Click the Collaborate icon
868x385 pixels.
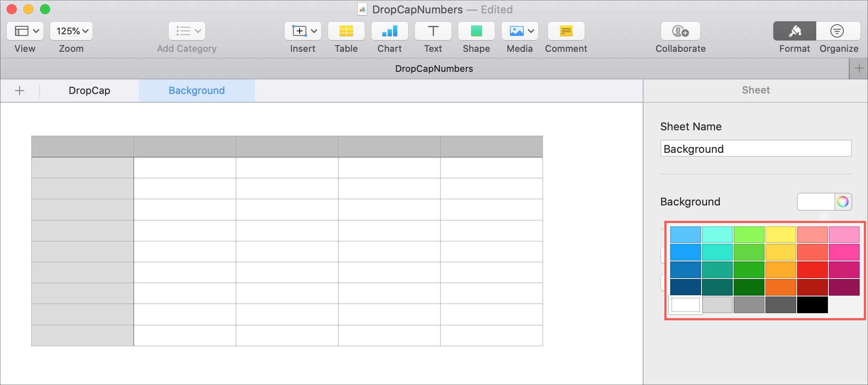[x=681, y=31]
